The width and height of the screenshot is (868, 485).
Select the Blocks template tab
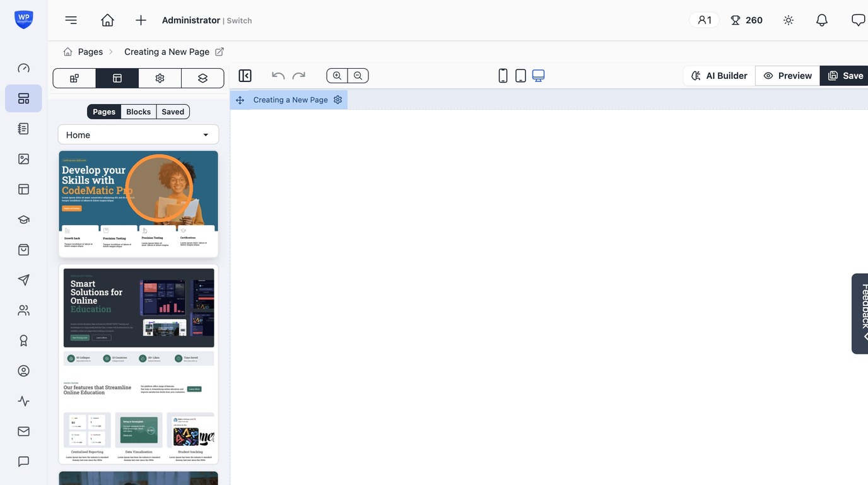click(x=139, y=112)
